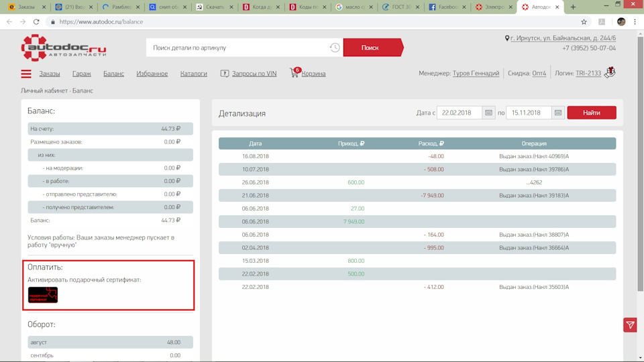
Task: Focus the part number search field
Action: pyautogui.click(x=238, y=48)
